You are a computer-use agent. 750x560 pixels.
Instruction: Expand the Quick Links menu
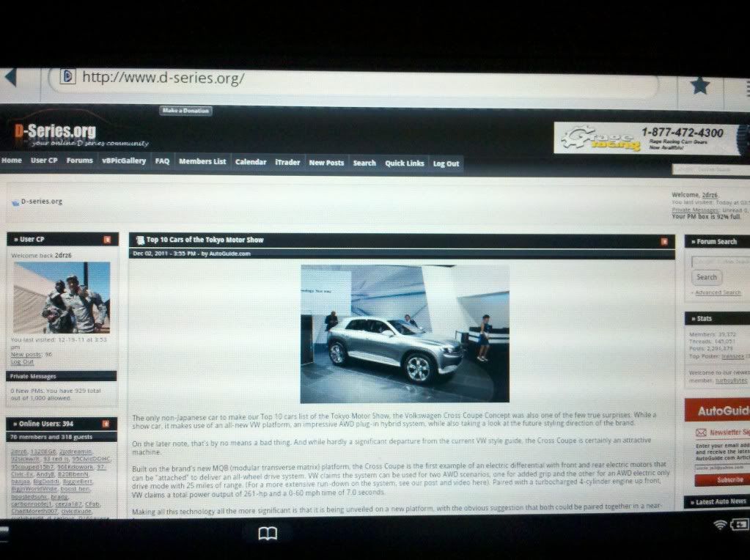point(405,163)
